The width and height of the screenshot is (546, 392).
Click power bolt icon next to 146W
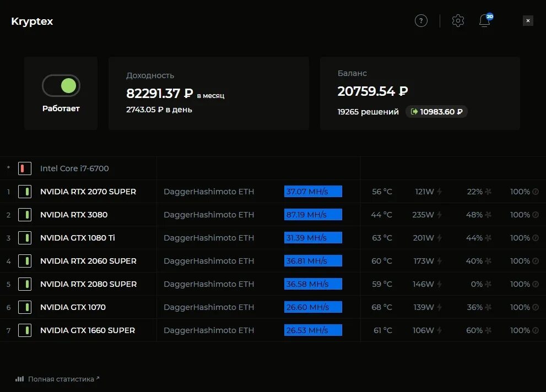click(440, 284)
